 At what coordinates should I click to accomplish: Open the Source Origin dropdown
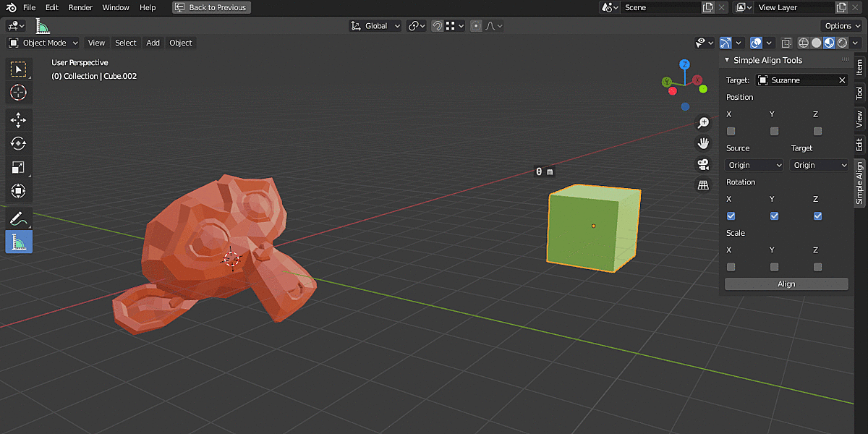[754, 165]
